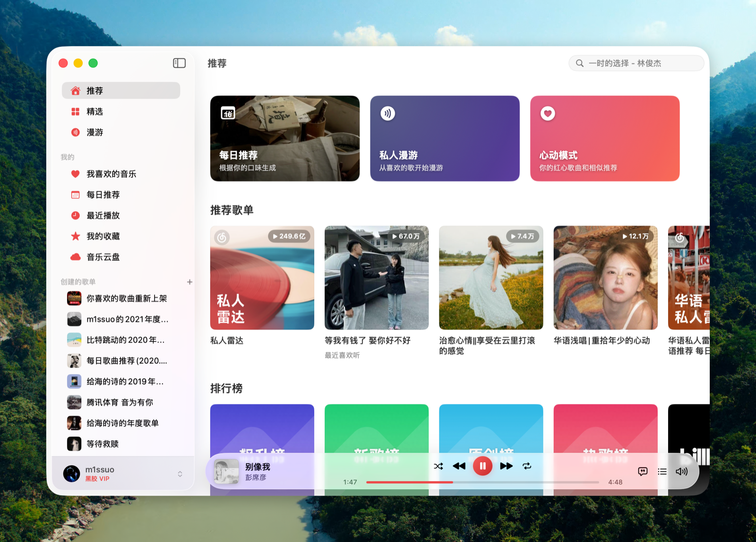This screenshot has width=756, height=542.
Task: Open the purple 飙升榜 chart card
Action: point(262,449)
